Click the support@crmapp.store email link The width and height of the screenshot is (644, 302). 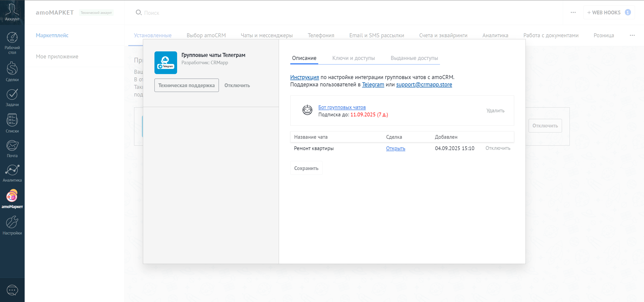424,85
